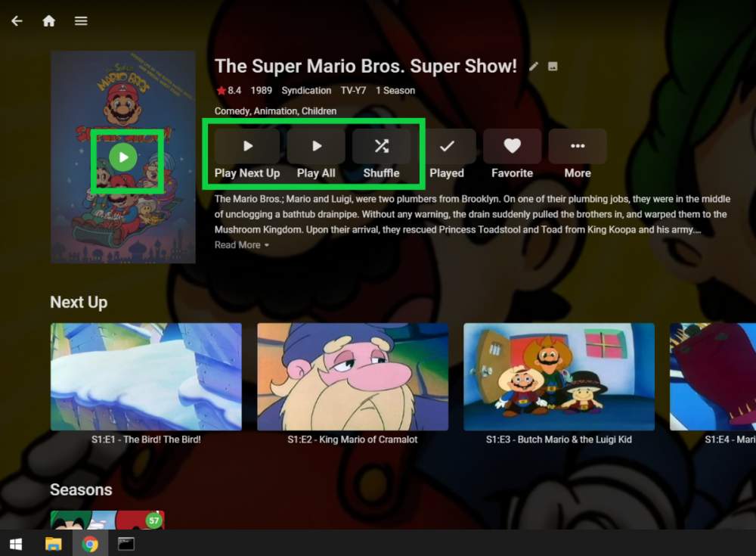The height and width of the screenshot is (556, 756).
Task: Open episode S1:E2 King Mario of Cramalot
Action: pos(352,377)
